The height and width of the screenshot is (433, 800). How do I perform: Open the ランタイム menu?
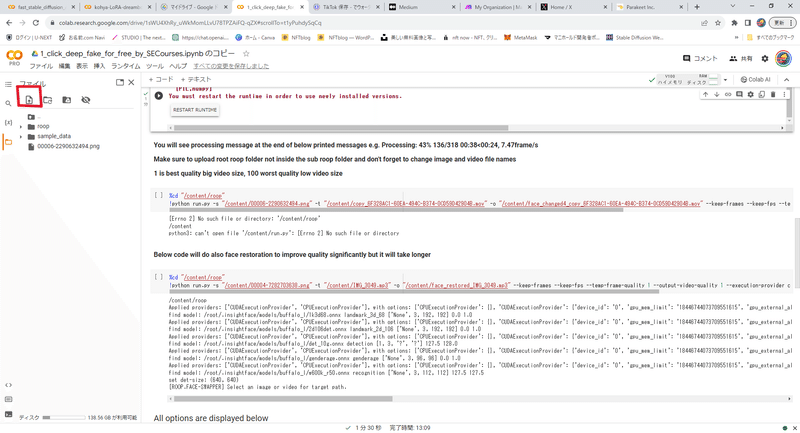point(126,66)
